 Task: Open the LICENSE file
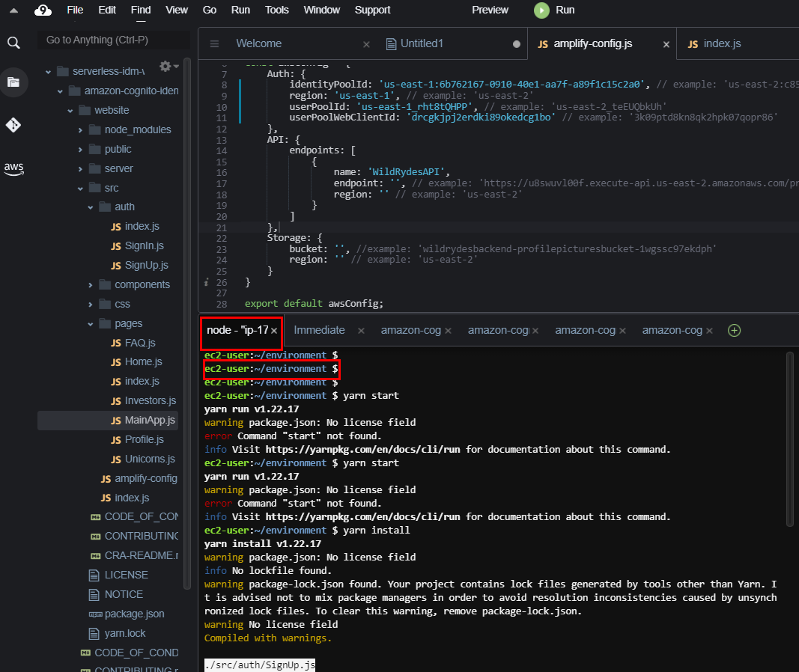coord(118,575)
